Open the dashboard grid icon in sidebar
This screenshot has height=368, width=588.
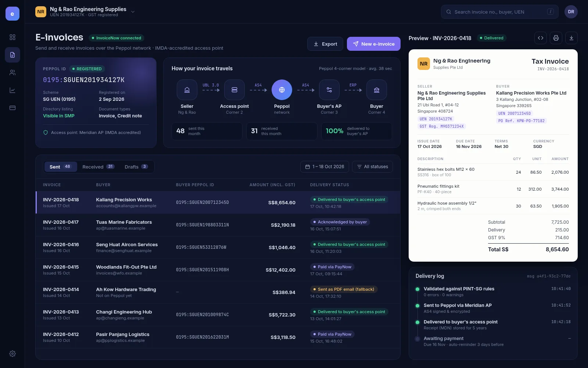(x=12, y=37)
